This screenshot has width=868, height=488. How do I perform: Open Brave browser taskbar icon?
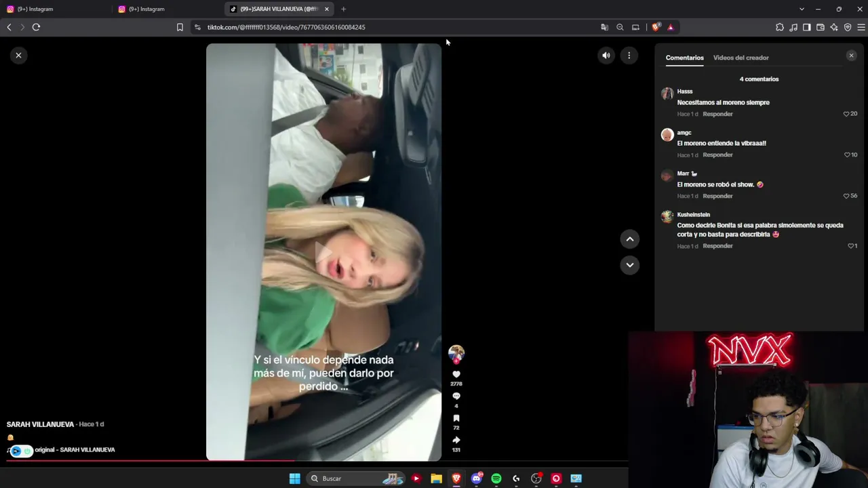[x=456, y=479]
